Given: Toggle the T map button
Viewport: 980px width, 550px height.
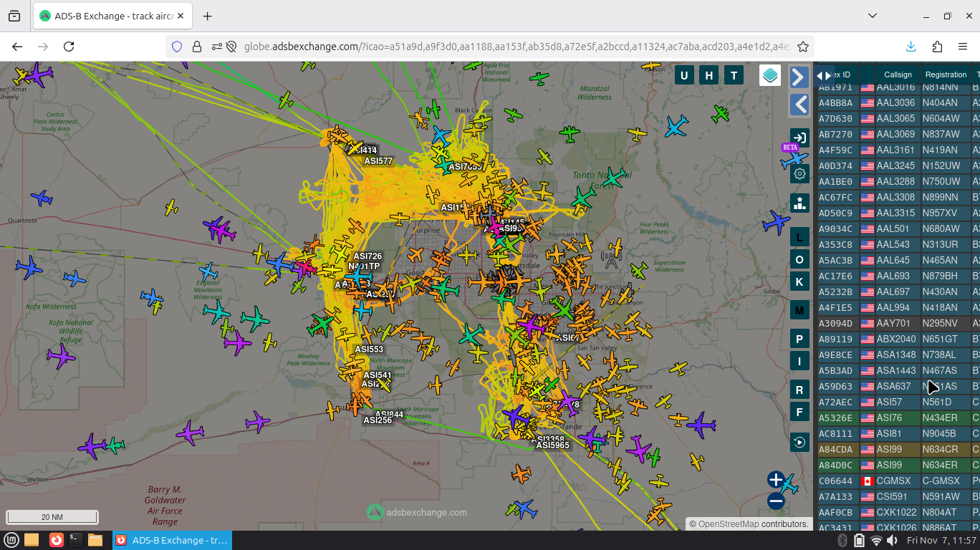Looking at the screenshot, I should coord(734,75).
